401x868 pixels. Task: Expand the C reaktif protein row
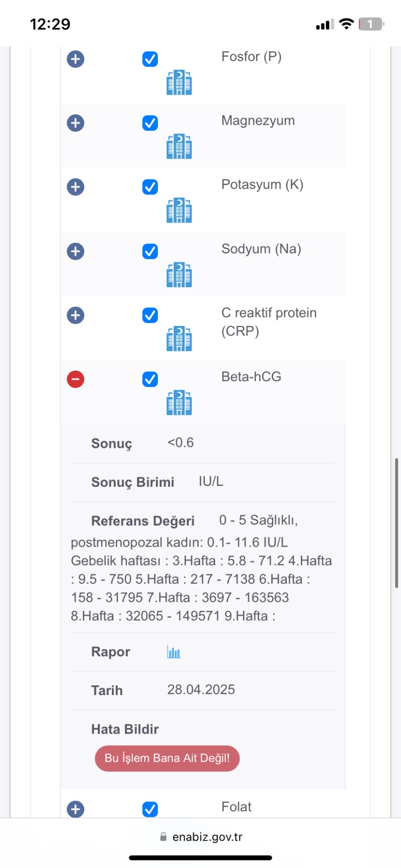(x=76, y=315)
